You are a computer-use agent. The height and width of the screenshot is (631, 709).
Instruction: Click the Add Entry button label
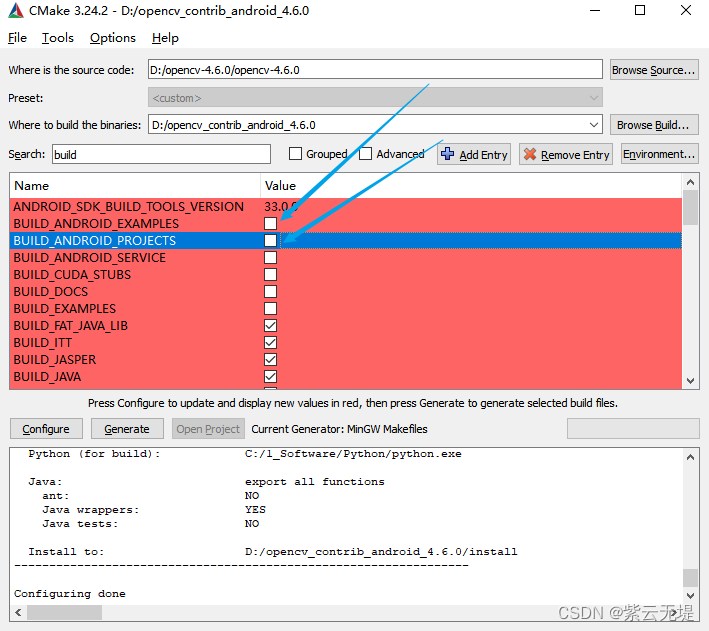(x=483, y=155)
